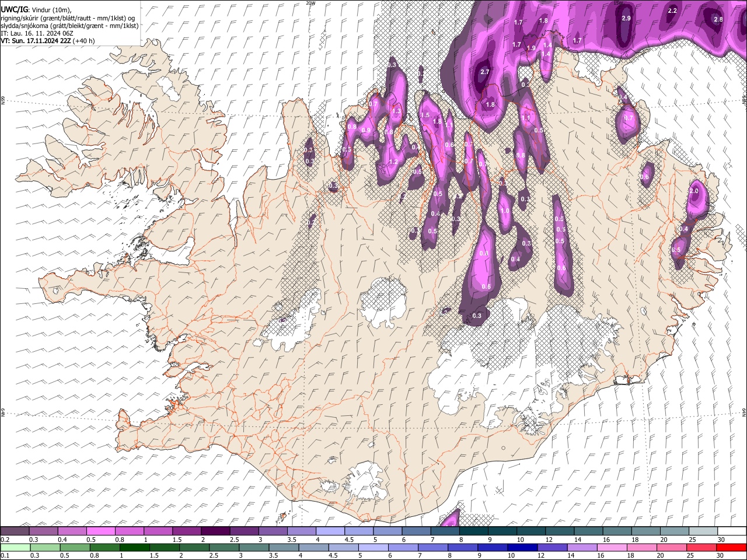
Task: Select the dark teal snow-scale swatch at 8
Action: 473,531
